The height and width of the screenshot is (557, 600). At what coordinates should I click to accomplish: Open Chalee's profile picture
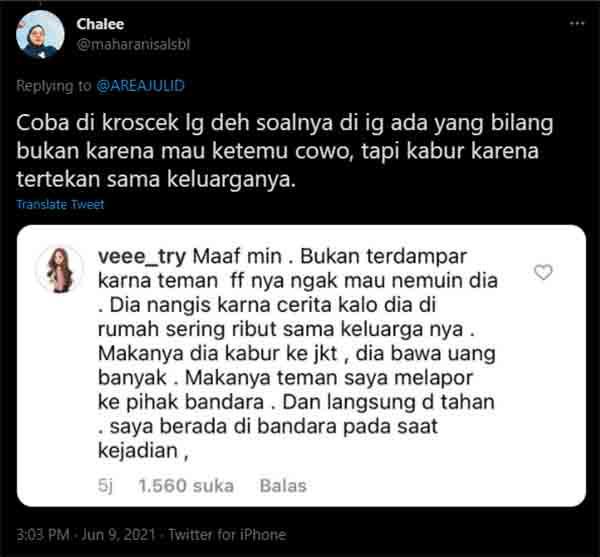pyautogui.click(x=40, y=34)
